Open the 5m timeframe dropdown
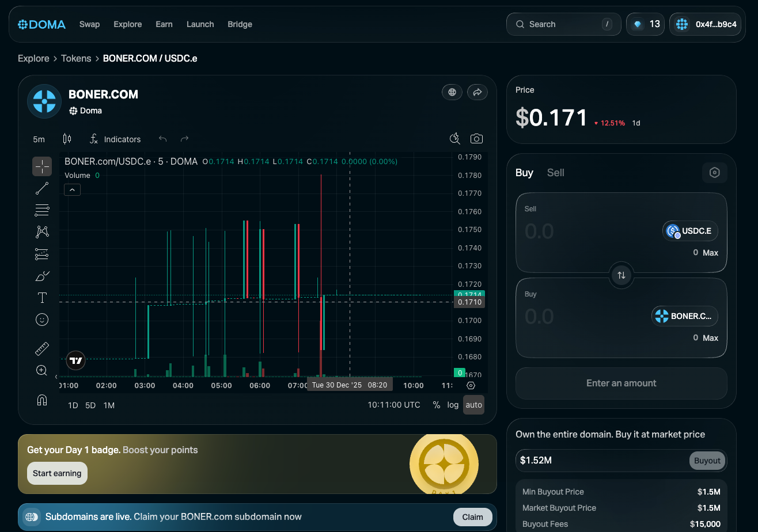The height and width of the screenshot is (532, 758). click(x=39, y=139)
